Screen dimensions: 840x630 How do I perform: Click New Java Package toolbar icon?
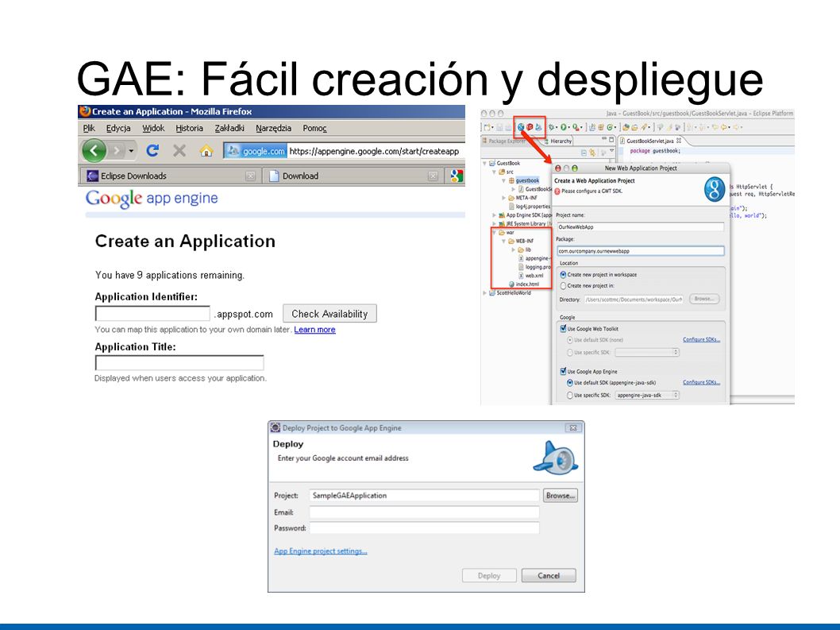[x=600, y=127]
